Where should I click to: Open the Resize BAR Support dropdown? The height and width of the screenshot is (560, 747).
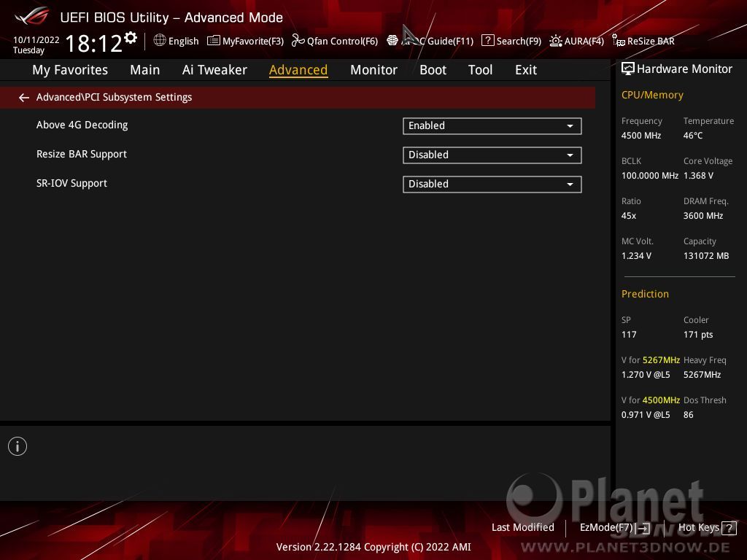[492, 155]
